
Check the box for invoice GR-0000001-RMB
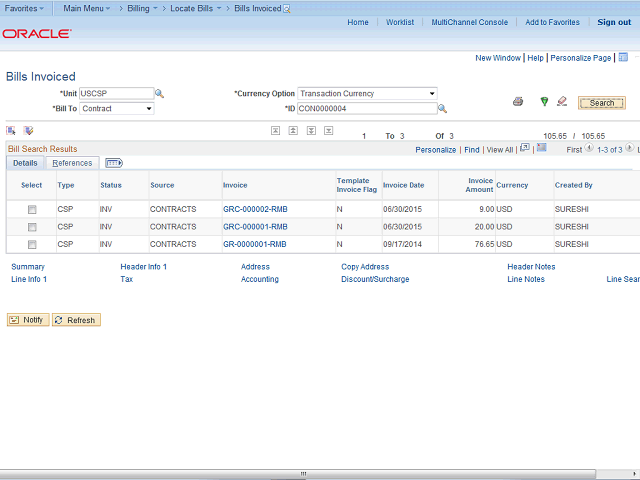click(32, 244)
